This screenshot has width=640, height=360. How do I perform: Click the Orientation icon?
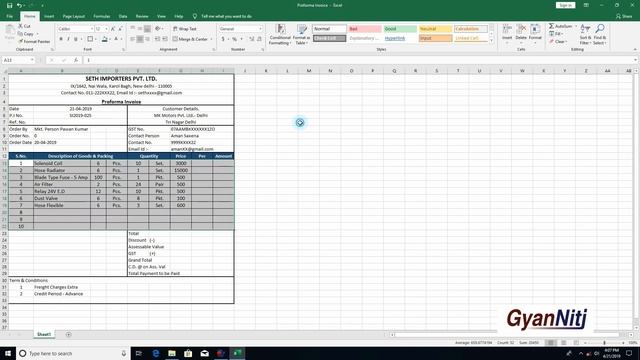(x=158, y=29)
